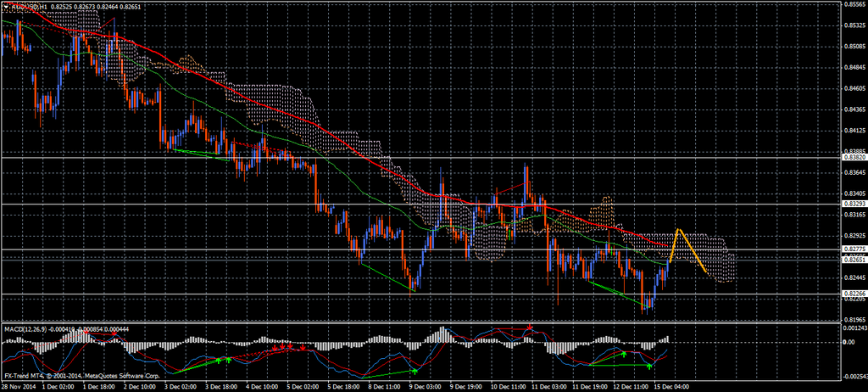
Task: Click the 0.00 level on MACD scale
Action: click(x=849, y=343)
